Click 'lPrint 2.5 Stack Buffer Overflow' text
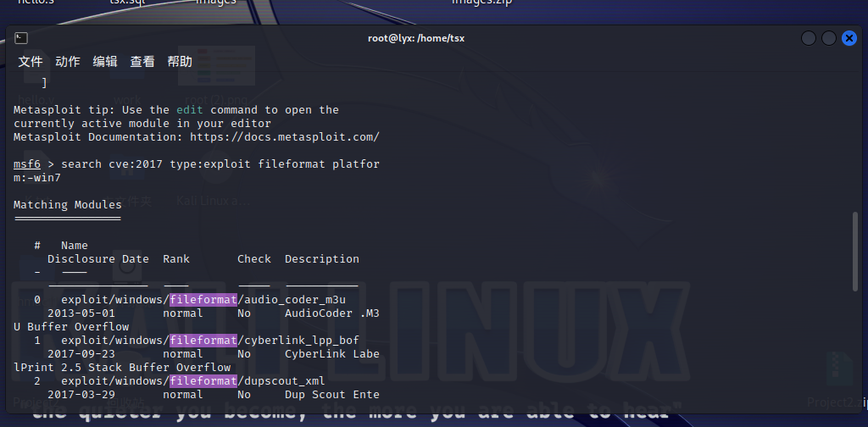The width and height of the screenshot is (868, 427). pos(122,367)
